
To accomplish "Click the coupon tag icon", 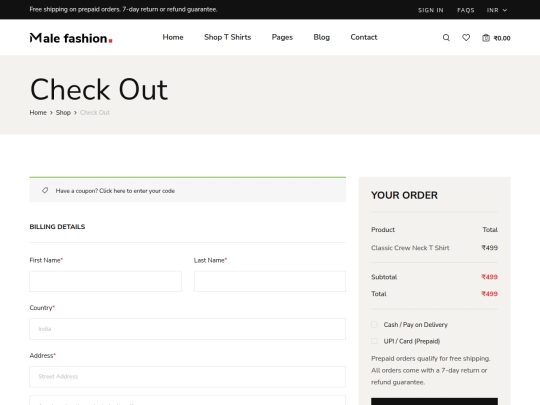I will tap(45, 190).
